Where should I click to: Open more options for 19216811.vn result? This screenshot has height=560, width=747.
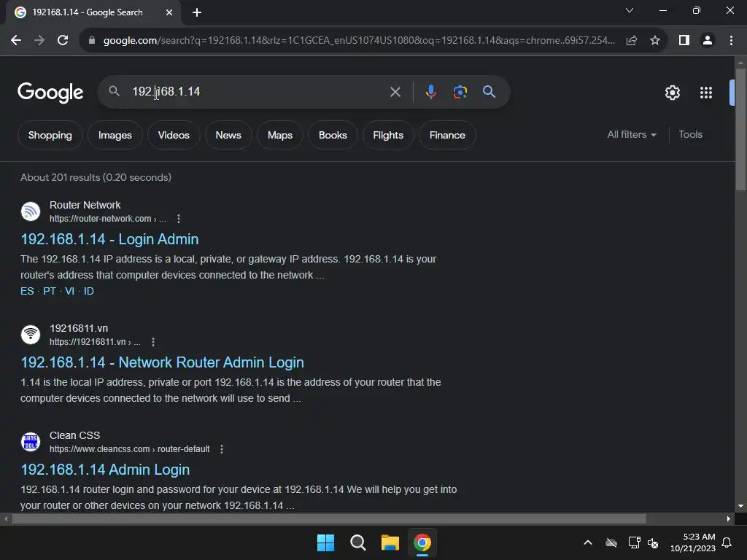[x=153, y=342]
